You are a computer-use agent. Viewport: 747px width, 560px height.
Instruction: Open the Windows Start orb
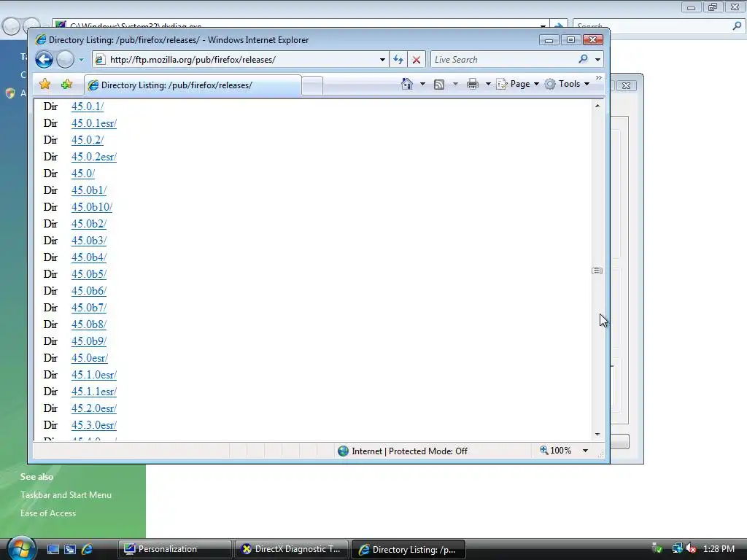tap(21, 548)
